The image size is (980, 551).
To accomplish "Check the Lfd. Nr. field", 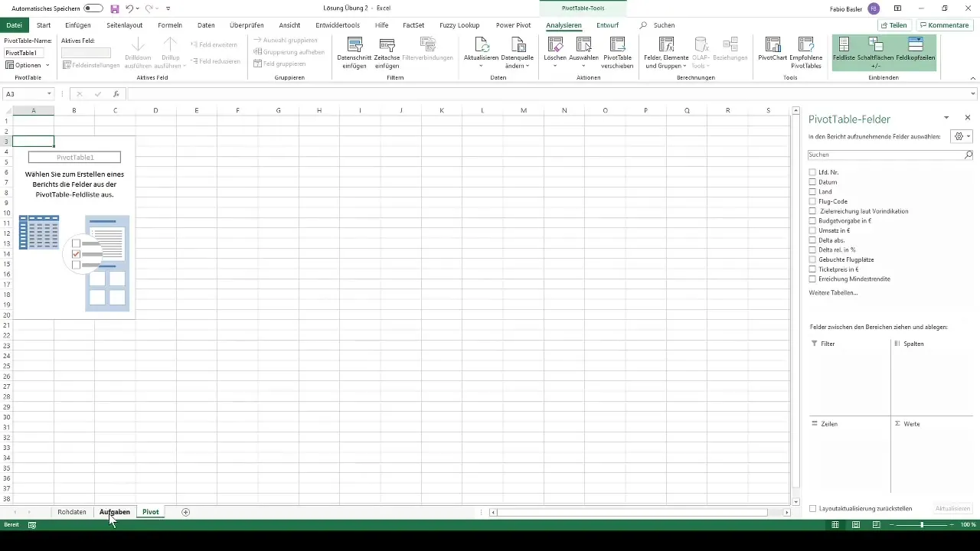I will [x=812, y=172].
